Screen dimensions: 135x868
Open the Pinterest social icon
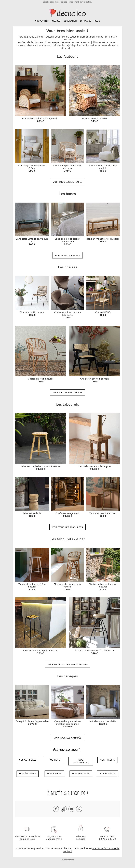coord(79,809)
